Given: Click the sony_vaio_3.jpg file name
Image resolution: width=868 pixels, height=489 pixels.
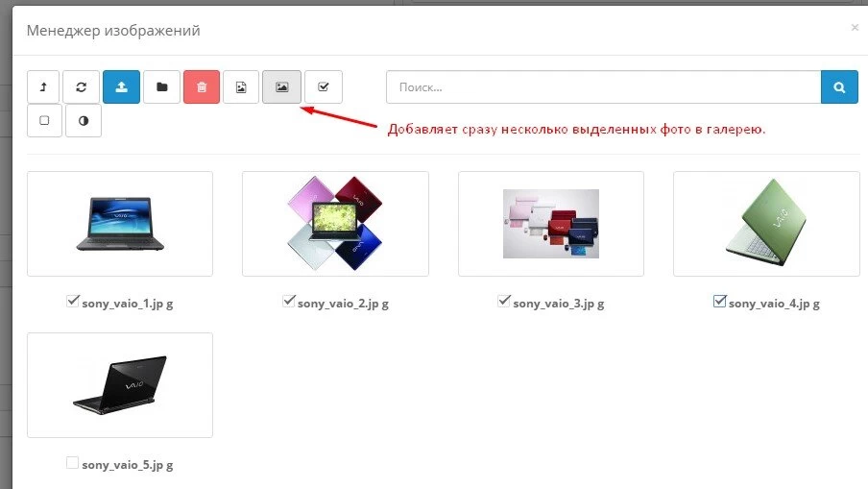Looking at the screenshot, I should tap(559, 304).
